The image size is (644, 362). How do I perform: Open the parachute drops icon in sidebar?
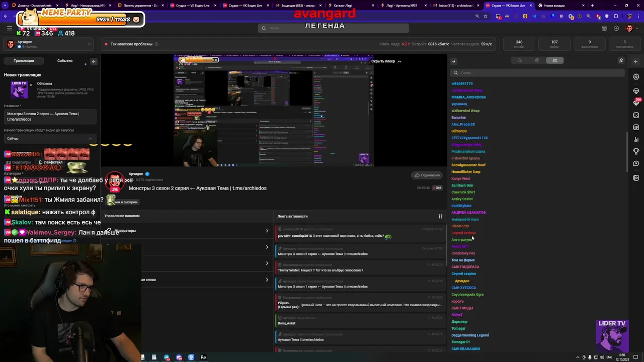(x=636, y=91)
